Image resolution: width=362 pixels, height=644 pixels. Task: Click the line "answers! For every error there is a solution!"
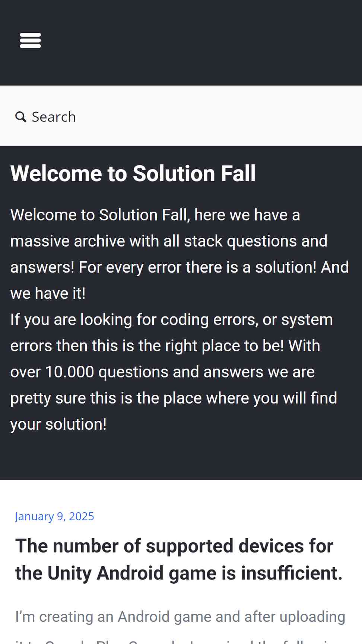(180, 268)
